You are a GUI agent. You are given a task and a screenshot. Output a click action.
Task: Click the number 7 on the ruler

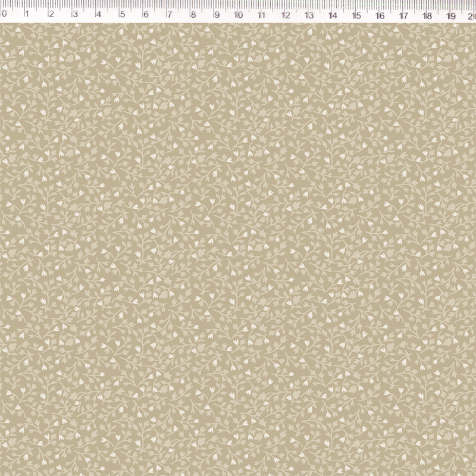pos(169,15)
